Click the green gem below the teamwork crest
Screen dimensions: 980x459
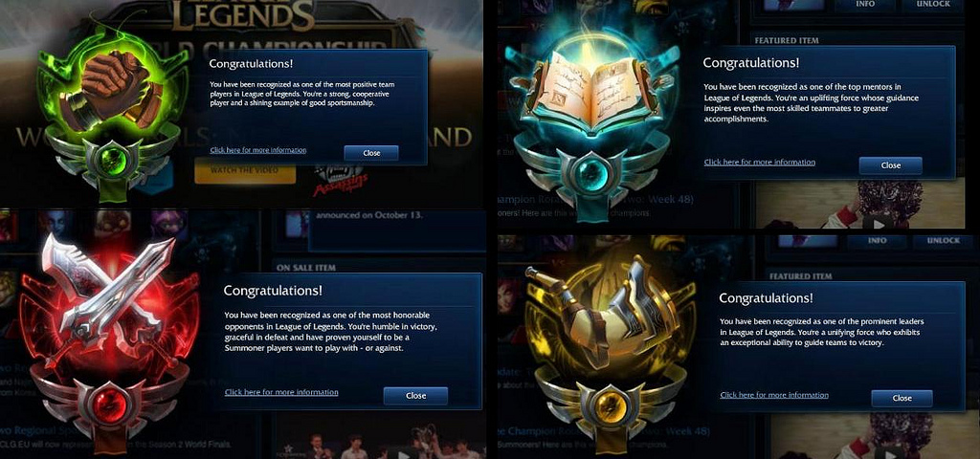click(115, 162)
